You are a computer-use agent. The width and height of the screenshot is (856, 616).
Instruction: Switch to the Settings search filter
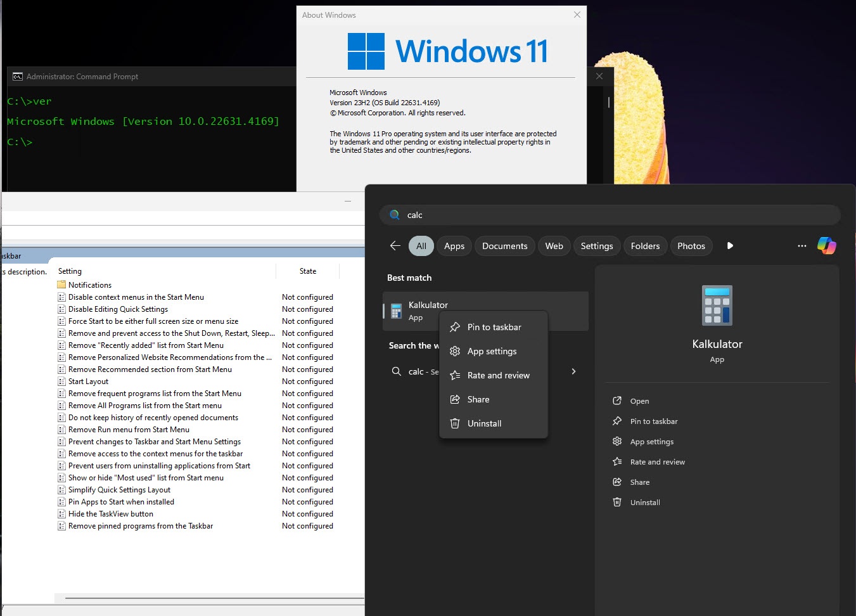click(x=597, y=246)
